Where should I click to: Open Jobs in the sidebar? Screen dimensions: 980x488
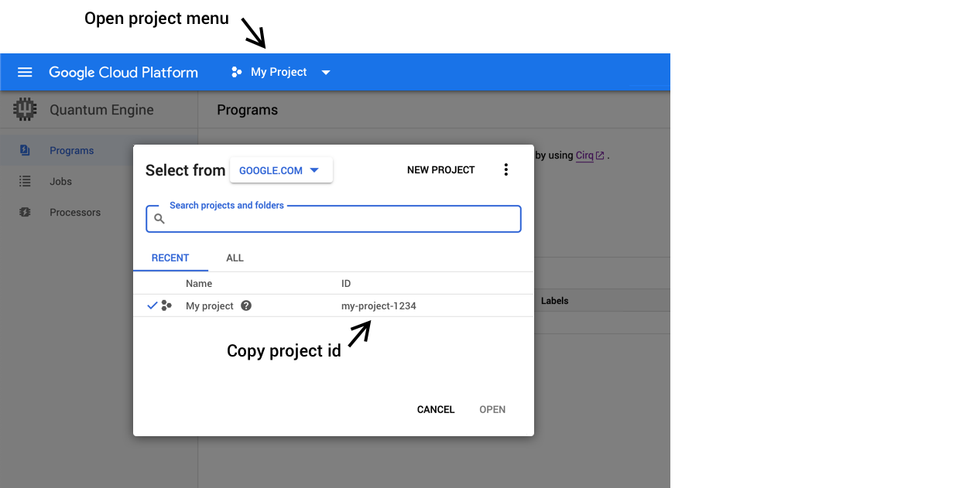(x=60, y=181)
